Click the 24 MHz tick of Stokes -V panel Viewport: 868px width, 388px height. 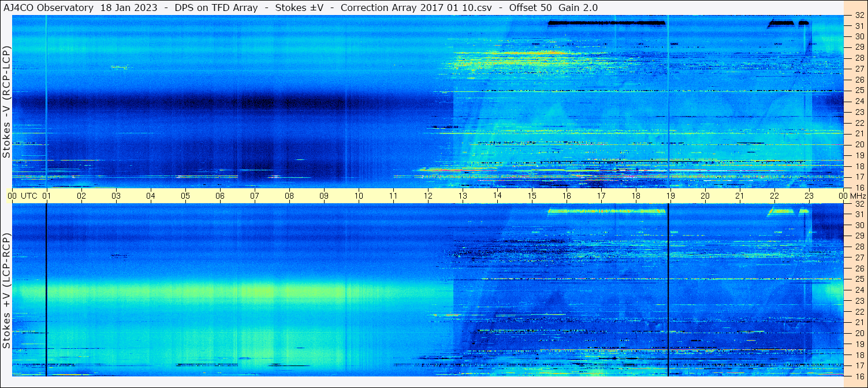pos(859,101)
